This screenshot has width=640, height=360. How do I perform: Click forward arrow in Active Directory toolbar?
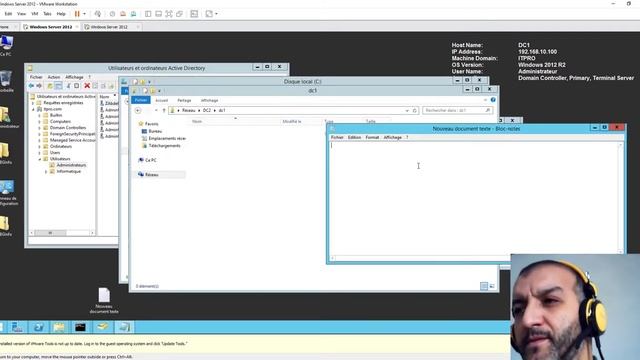[x=39, y=86]
